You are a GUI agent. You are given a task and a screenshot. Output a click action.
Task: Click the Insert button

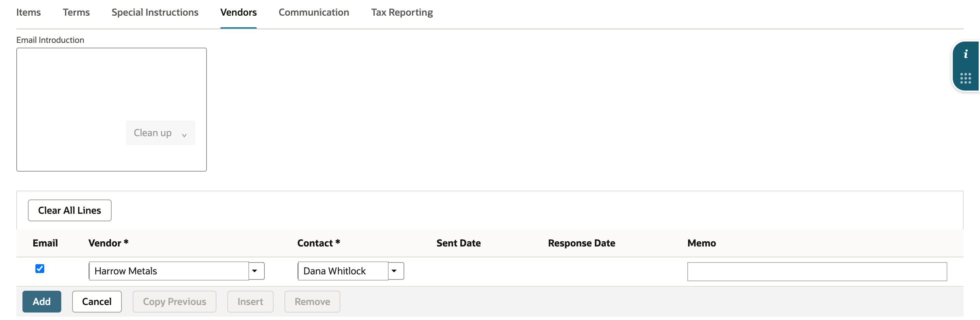[250, 302]
